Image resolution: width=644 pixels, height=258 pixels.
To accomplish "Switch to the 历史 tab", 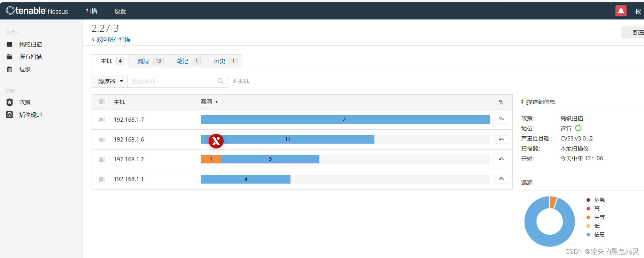I will (x=224, y=61).
